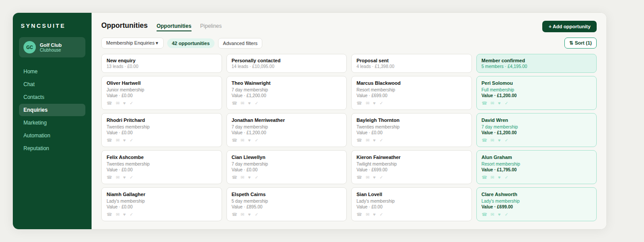Click the Golf Club Clubhouse account switcher
Viewport: 644px width, 242px height.
pos(52,47)
